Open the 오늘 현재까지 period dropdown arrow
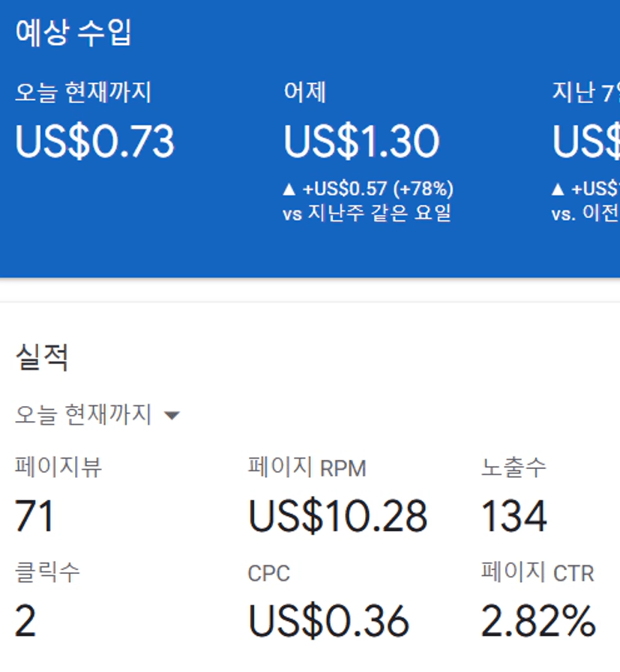The image size is (620, 672). pyautogui.click(x=172, y=415)
